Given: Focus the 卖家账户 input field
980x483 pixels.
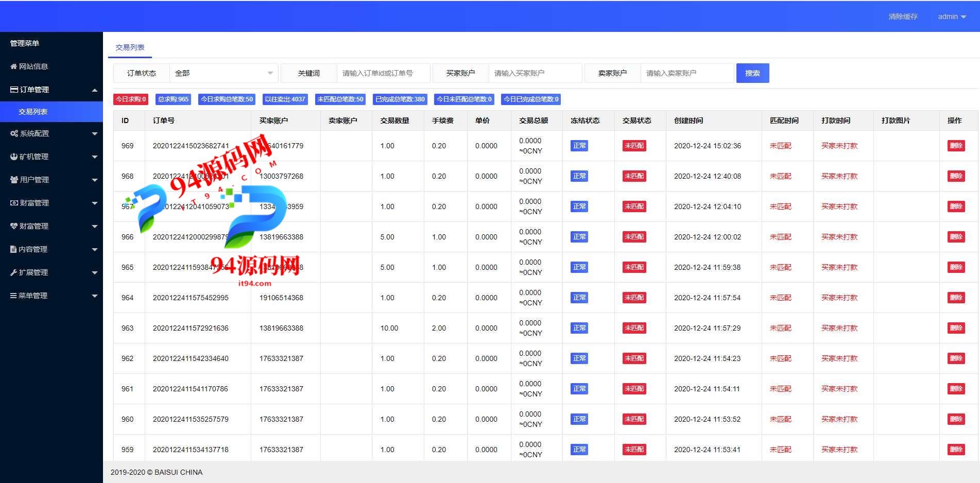Looking at the screenshot, I should pyautogui.click(x=687, y=73).
